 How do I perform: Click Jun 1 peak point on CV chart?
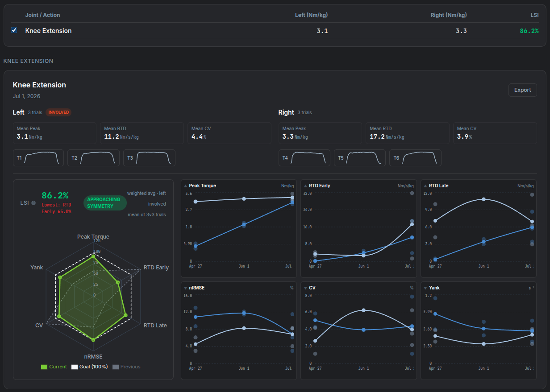click(363, 310)
